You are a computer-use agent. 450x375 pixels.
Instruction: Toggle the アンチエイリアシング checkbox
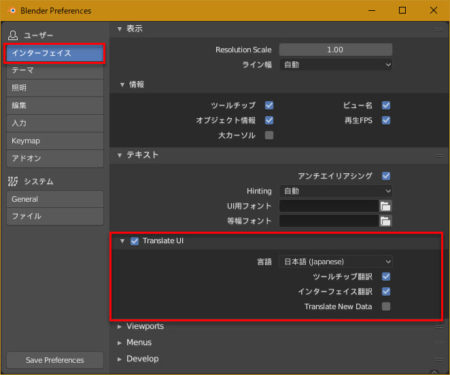click(386, 176)
